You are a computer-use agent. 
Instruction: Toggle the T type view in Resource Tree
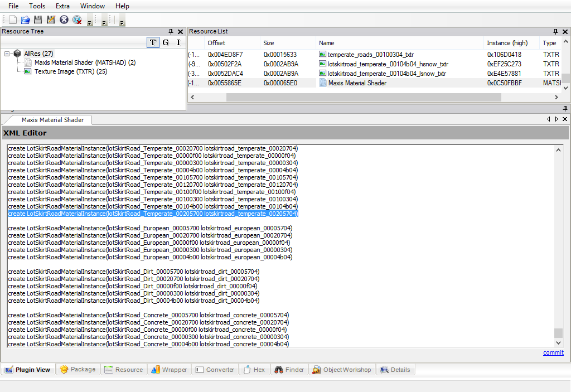coord(153,42)
